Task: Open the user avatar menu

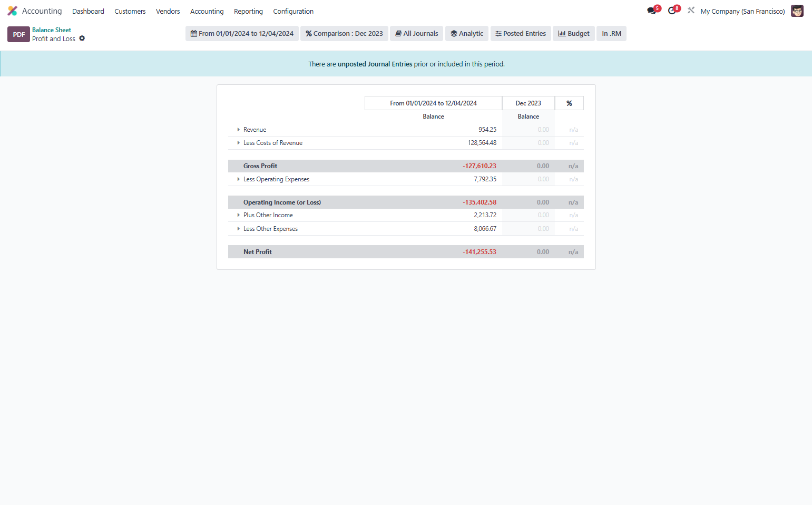Action: [x=797, y=11]
